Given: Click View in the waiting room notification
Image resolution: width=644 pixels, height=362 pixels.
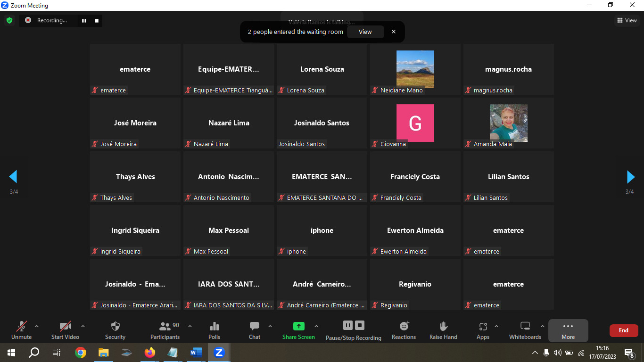Looking at the screenshot, I should (365, 32).
